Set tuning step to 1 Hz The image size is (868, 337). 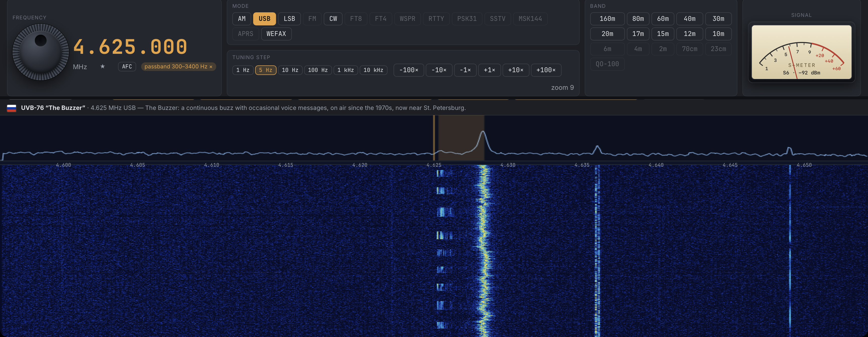tap(243, 70)
